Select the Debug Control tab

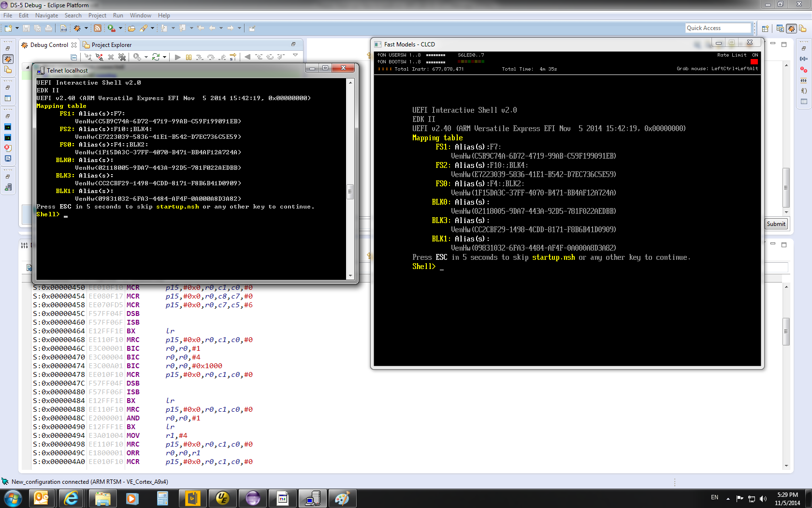(49, 45)
